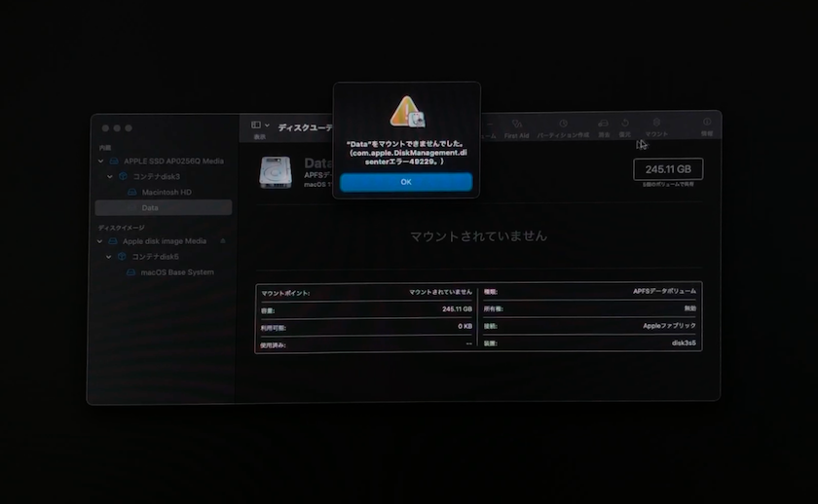Click the macOS Base System volume icon
This screenshot has width=818, height=504.
(x=130, y=272)
